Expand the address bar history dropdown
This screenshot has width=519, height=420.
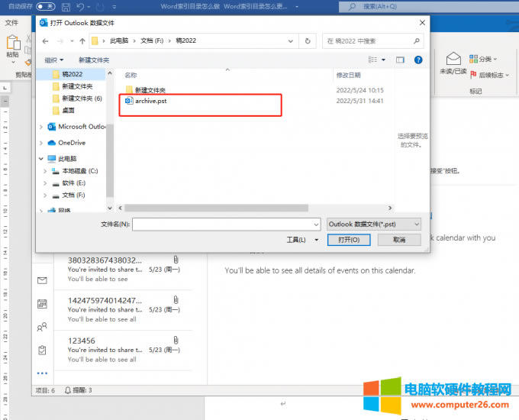click(x=291, y=41)
